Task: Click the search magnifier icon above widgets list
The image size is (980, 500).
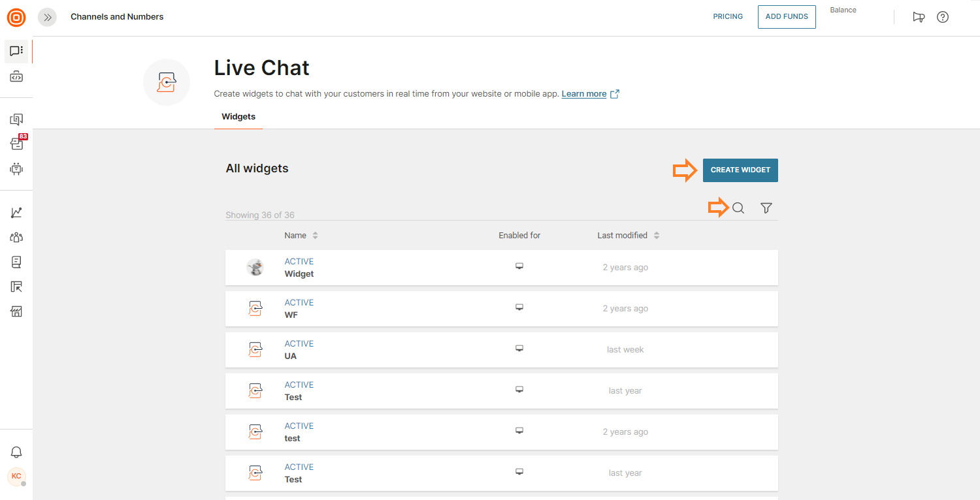Action: [x=738, y=208]
